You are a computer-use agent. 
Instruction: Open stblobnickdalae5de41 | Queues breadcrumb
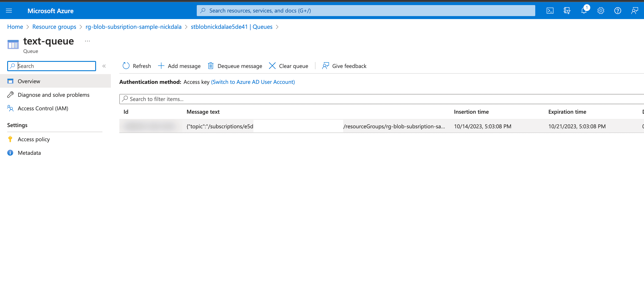point(231,27)
